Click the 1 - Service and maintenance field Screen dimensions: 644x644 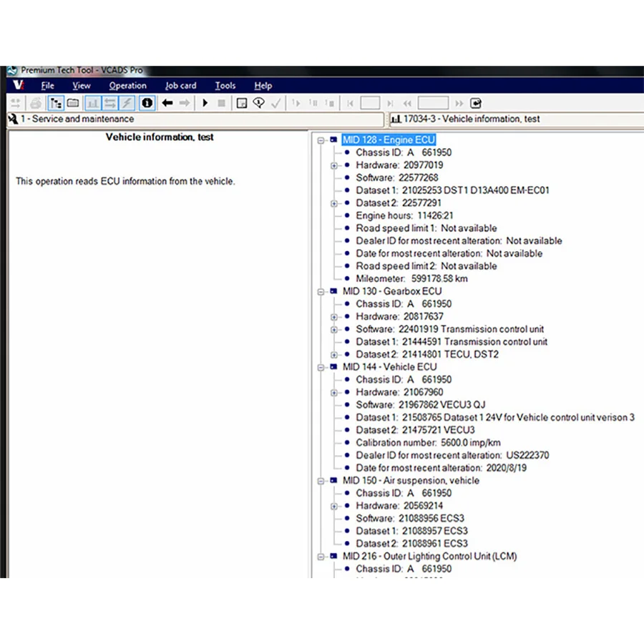click(x=196, y=119)
